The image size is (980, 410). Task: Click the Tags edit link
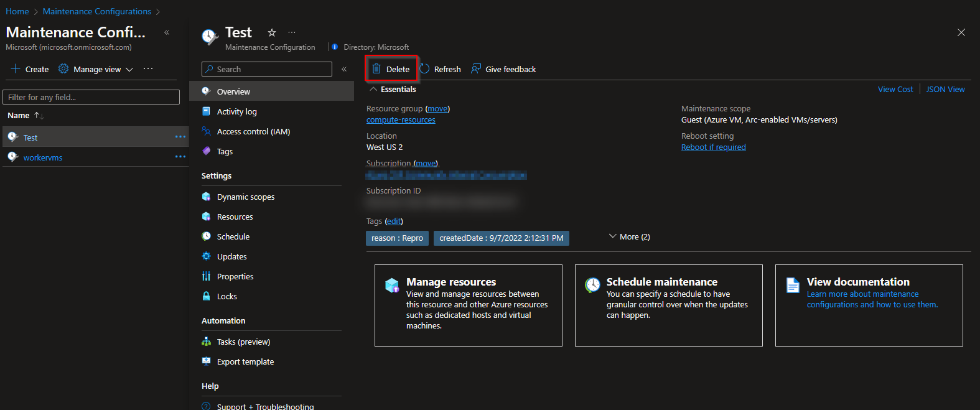click(x=394, y=221)
